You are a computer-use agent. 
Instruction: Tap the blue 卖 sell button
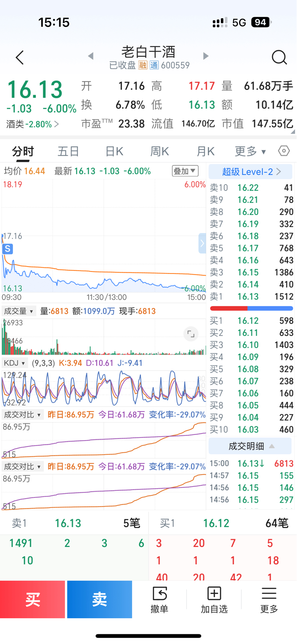coord(100,600)
